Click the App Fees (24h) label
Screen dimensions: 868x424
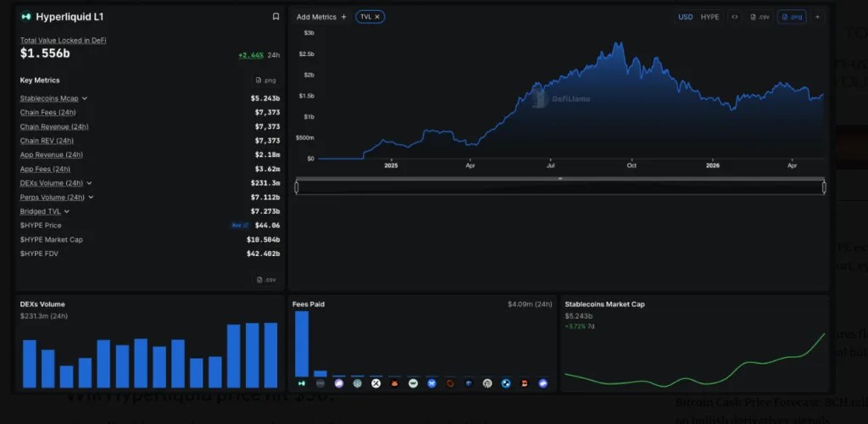(45, 169)
